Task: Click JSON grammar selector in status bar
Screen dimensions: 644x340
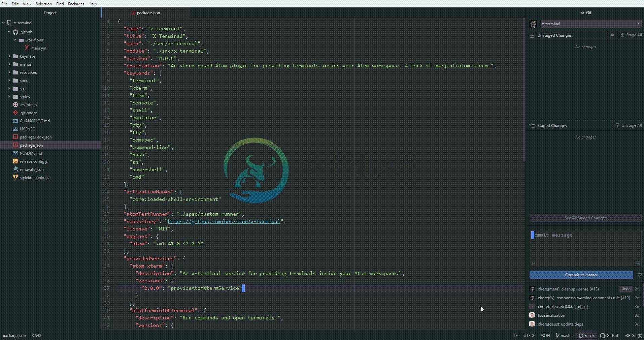Action: [545, 336]
